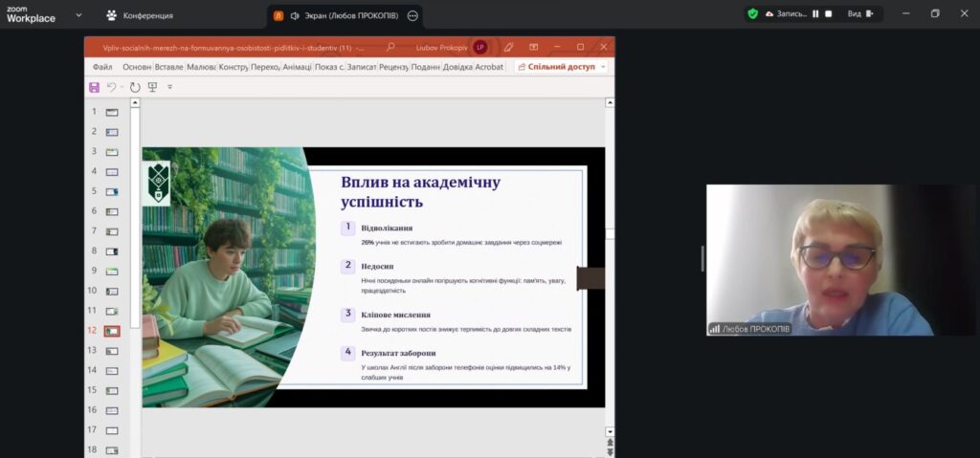Screen dimensions: 980x458
Task: Pause the Zoom recording
Action: click(815, 14)
